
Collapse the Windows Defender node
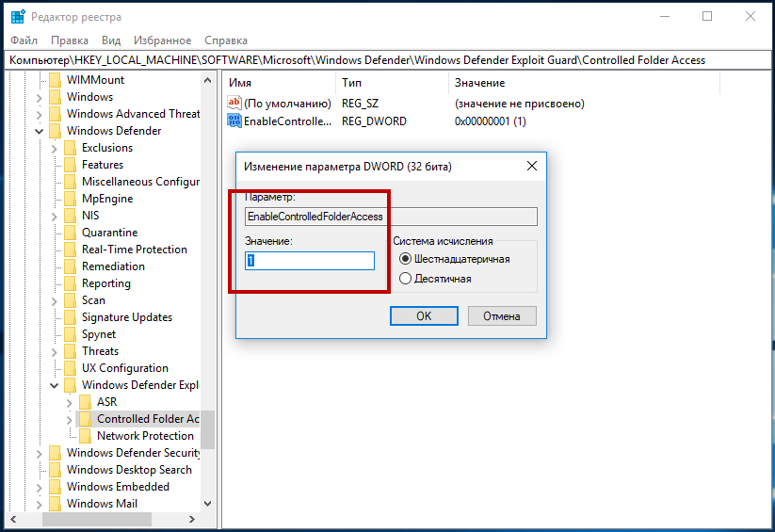coord(39,132)
